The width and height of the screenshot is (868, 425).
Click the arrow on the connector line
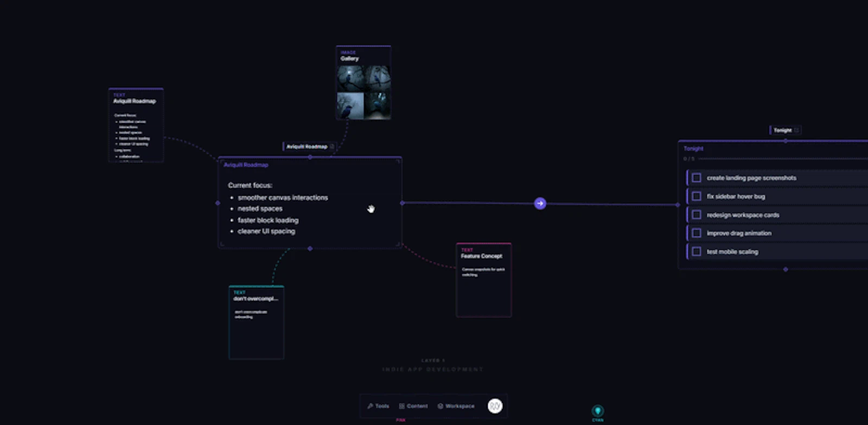point(540,203)
